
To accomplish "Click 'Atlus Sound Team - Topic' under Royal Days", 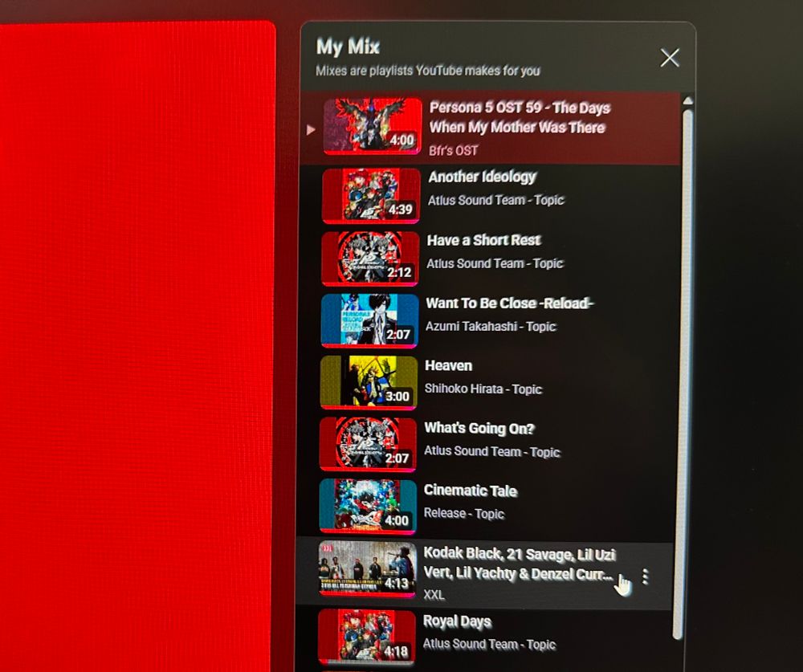I will coord(489,645).
